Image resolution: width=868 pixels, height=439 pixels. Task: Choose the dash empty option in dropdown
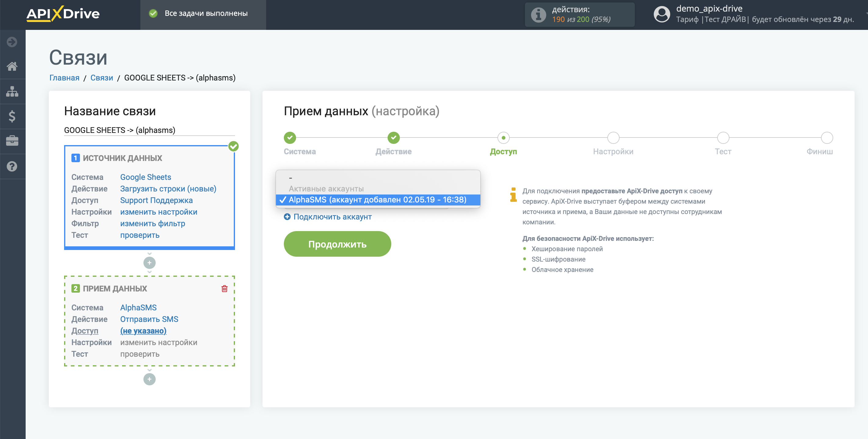(x=378, y=177)
